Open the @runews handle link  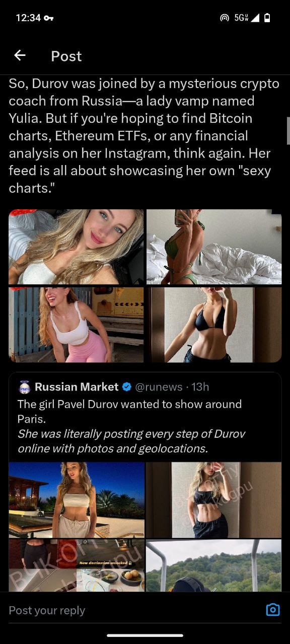[159, 387]
